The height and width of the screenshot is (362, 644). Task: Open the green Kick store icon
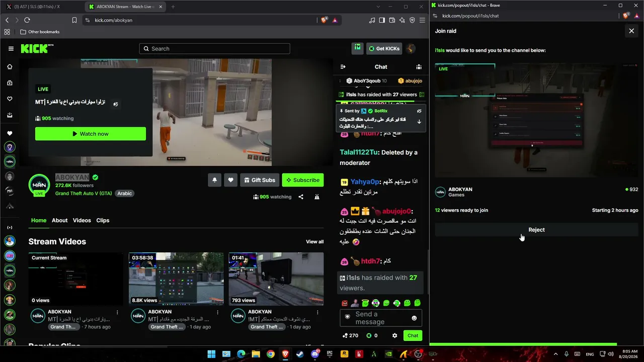tap(357, 48)
